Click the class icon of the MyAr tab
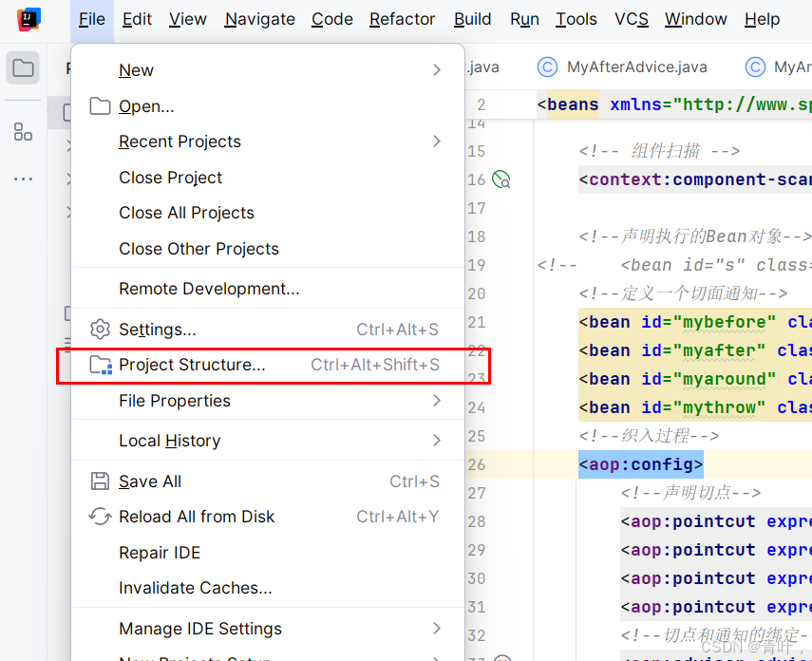812x661 pixels. click(755, 66)
